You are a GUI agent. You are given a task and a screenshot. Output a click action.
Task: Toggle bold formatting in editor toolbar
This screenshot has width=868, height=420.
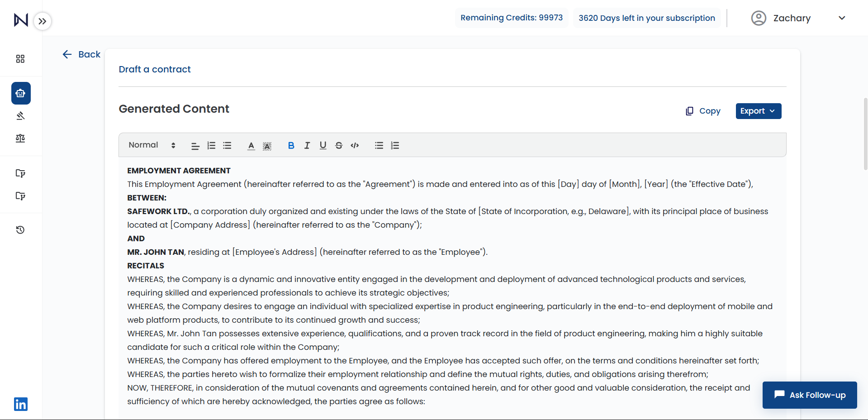point(291,145)
